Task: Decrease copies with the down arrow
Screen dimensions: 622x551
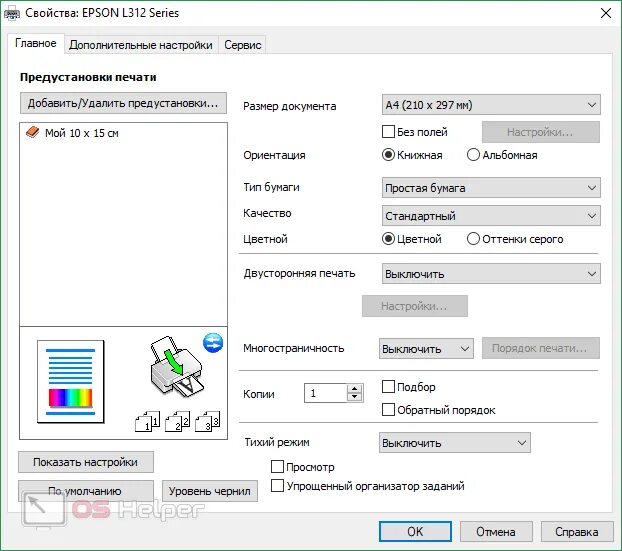Action: (x=355, y=397)
